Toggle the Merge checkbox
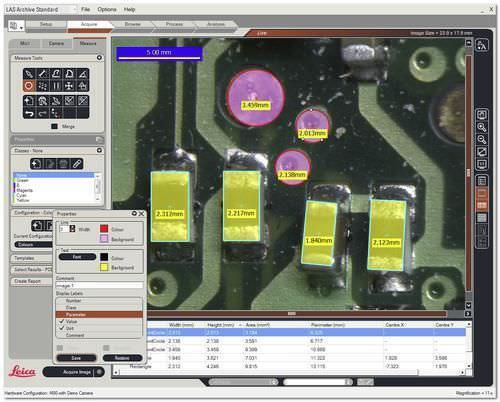 (54, 126)
